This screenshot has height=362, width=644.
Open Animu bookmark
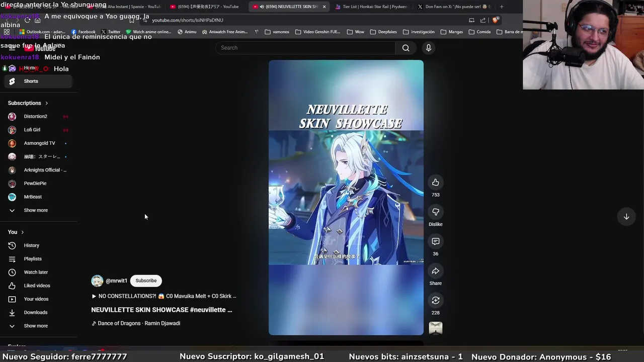[x=187, y=32]
